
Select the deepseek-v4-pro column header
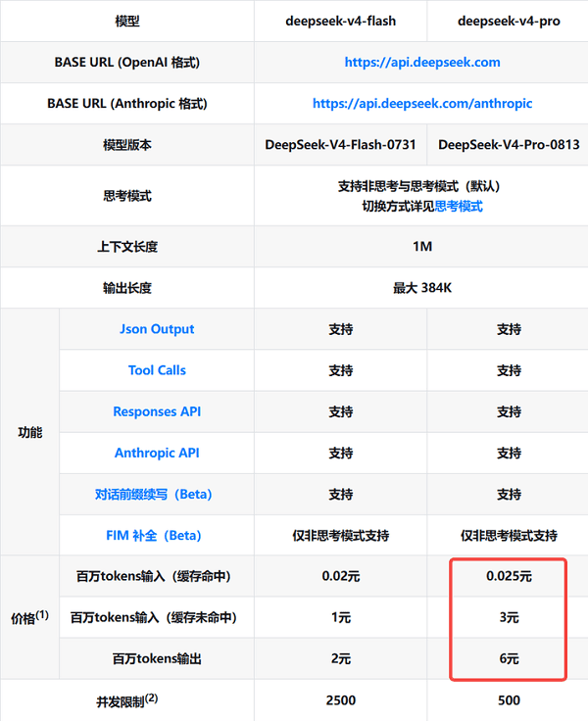point(509,22)
